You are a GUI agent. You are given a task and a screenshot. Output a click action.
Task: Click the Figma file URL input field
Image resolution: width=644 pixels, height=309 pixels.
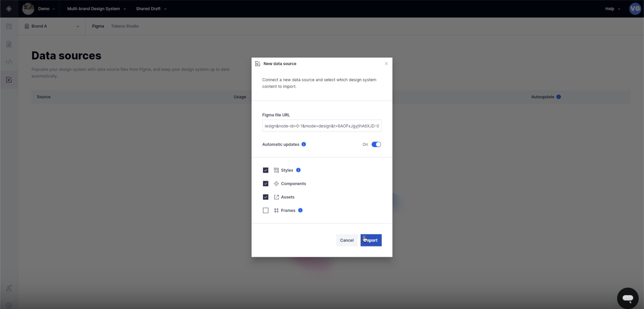[x=322, y=126]
